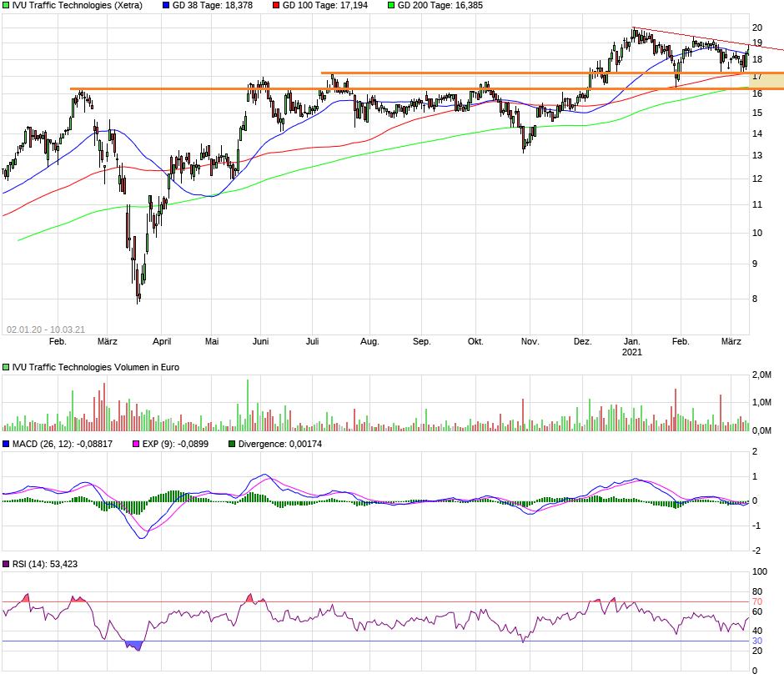Image resolution: width=784 pixels, height=679 pixels.
Task: Click the Juli label on the time axis
Action: 312,341
